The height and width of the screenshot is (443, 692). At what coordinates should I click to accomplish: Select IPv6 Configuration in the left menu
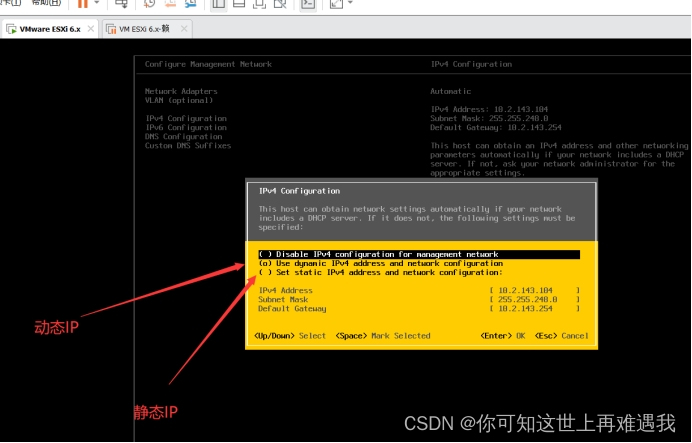coord(186,128)
